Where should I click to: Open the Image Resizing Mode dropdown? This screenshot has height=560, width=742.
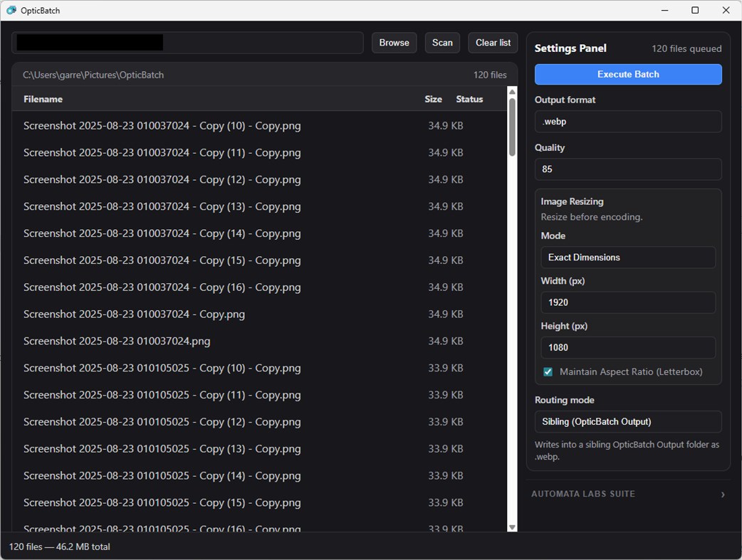[627, 257]
